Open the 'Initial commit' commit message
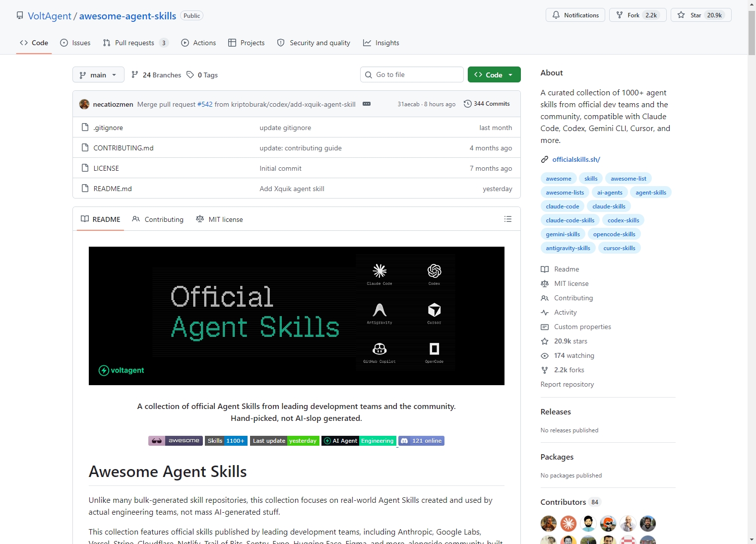 click(280, 168)
